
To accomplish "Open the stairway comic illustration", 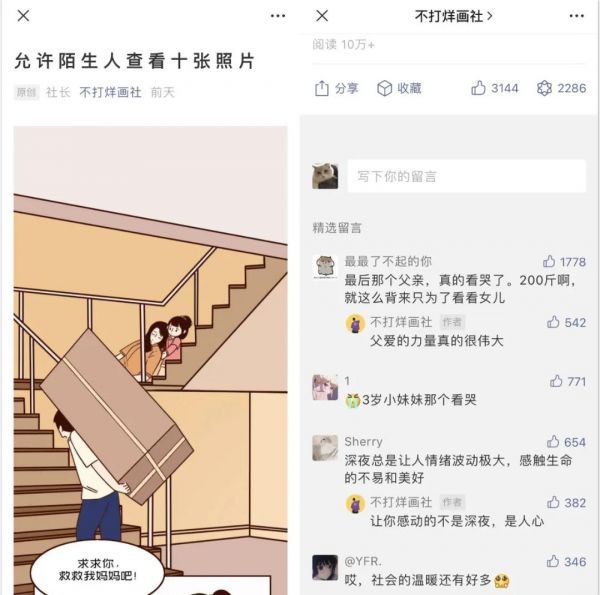I will point(150,360).
